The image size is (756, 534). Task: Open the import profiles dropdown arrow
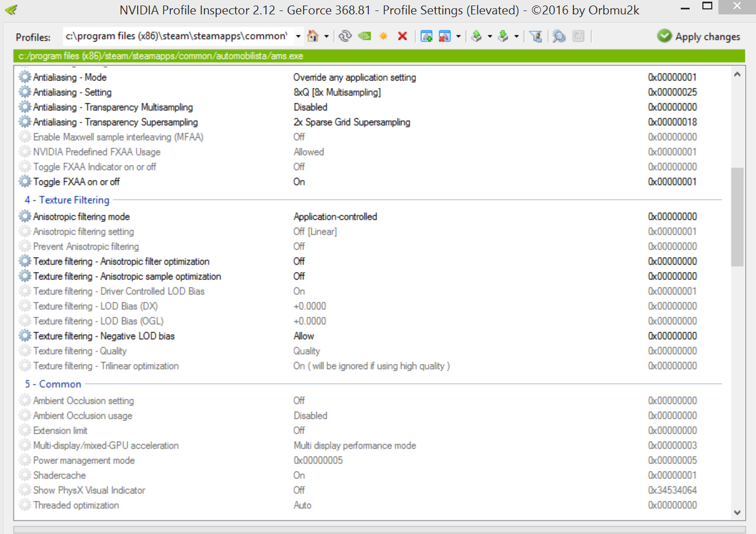[517, 36]
